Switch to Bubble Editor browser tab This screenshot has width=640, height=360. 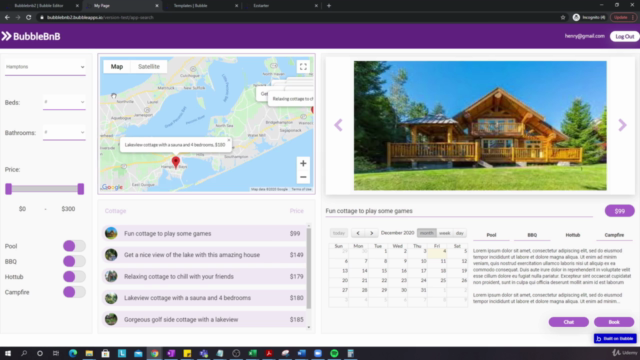pos(41,6)
